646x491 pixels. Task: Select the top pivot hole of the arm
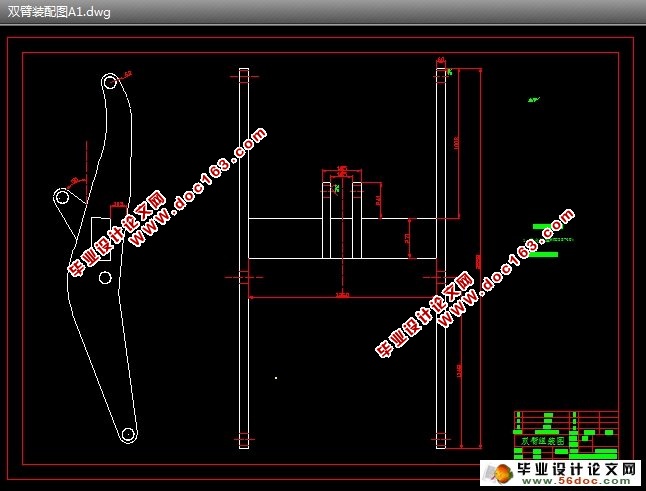click(110, 82)
